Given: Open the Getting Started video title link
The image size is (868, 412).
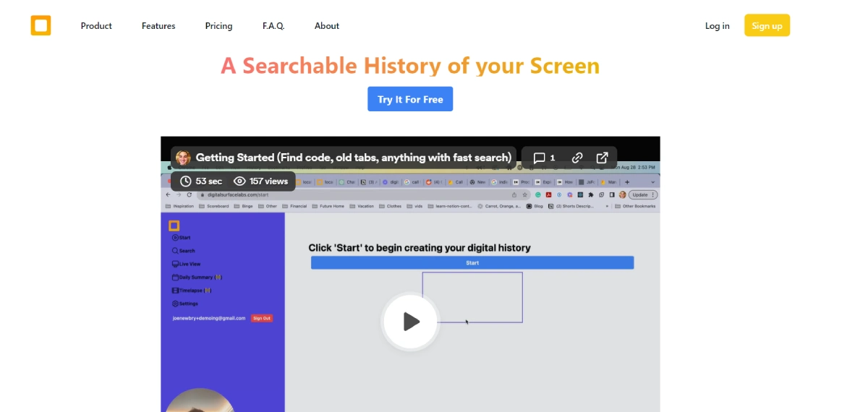Looking at the screenshot, I should pyautogui.click(x=353, y=158).
